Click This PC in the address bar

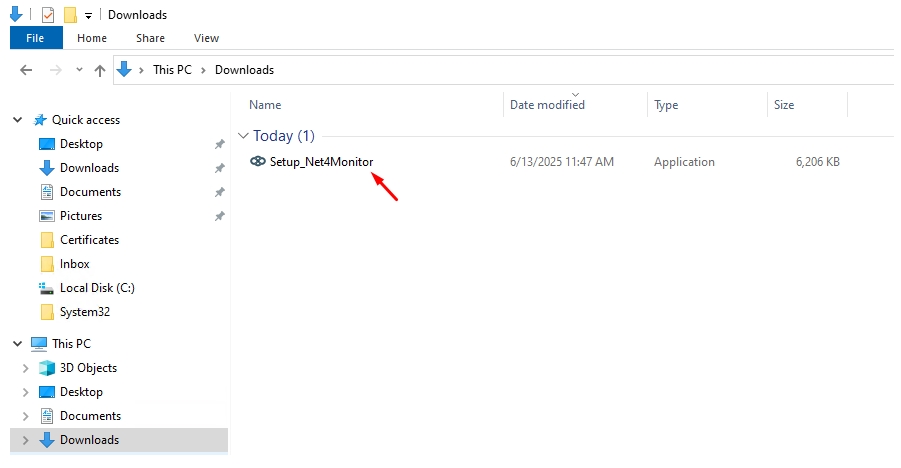(x=172, y=70)
